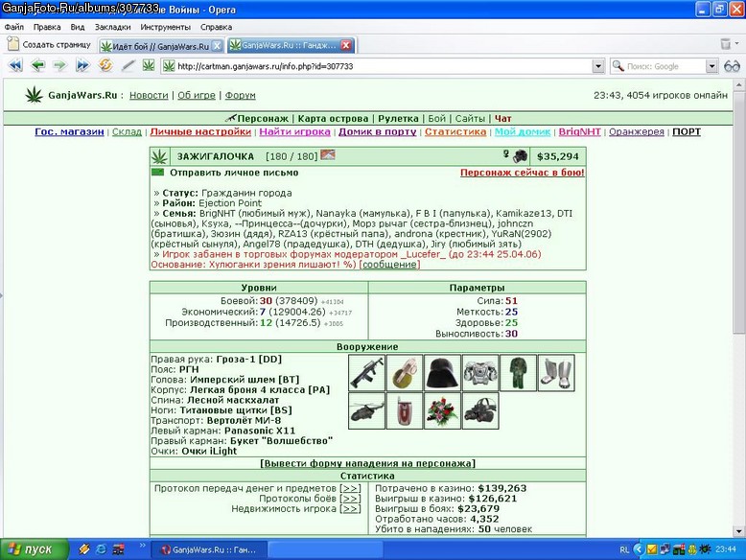This screenshot has width=746, height=560.
Task: Click the light body armor image
Action: (x=480, y=373)
